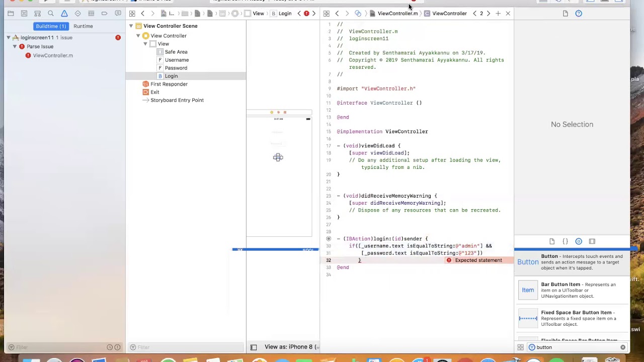644x362 pixels.
Task: Click the ViewController.m jump bar breadcrumb
Action: [397, 14]
